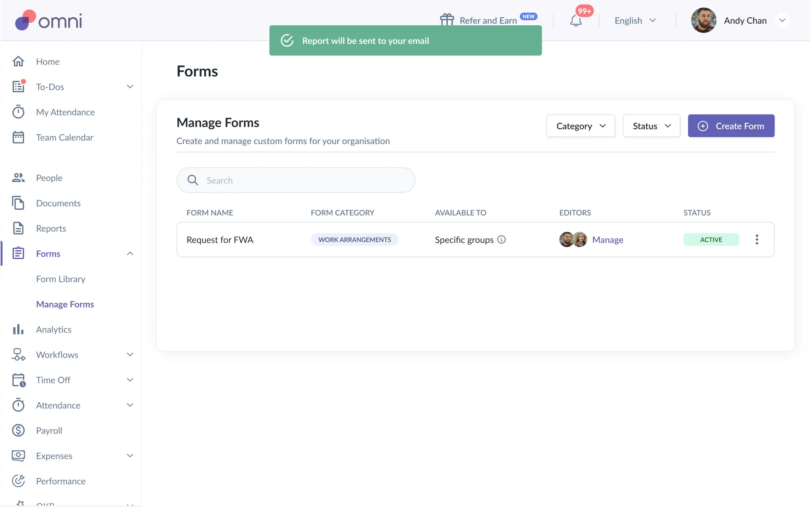Click the Home icon in sidebar
The image size is (812, 508).
click(x=19, y=61)
